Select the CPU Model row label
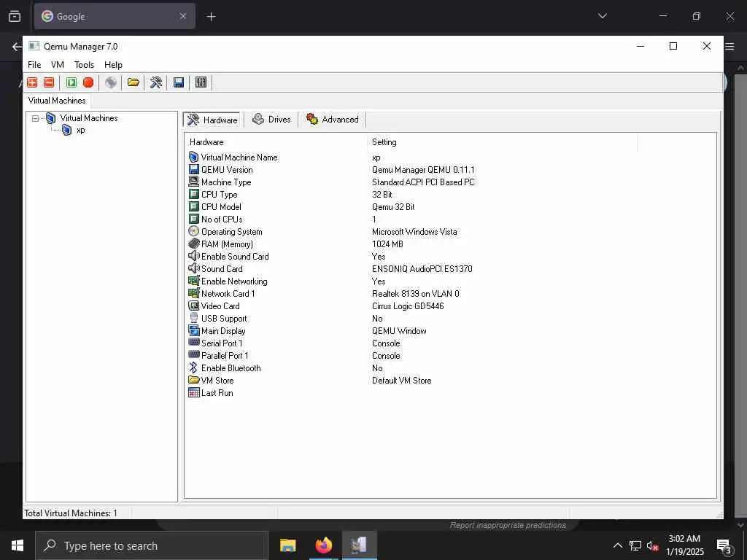Image resolution: width=747 pixels, height=560 pixels. [x=221, y=206]
